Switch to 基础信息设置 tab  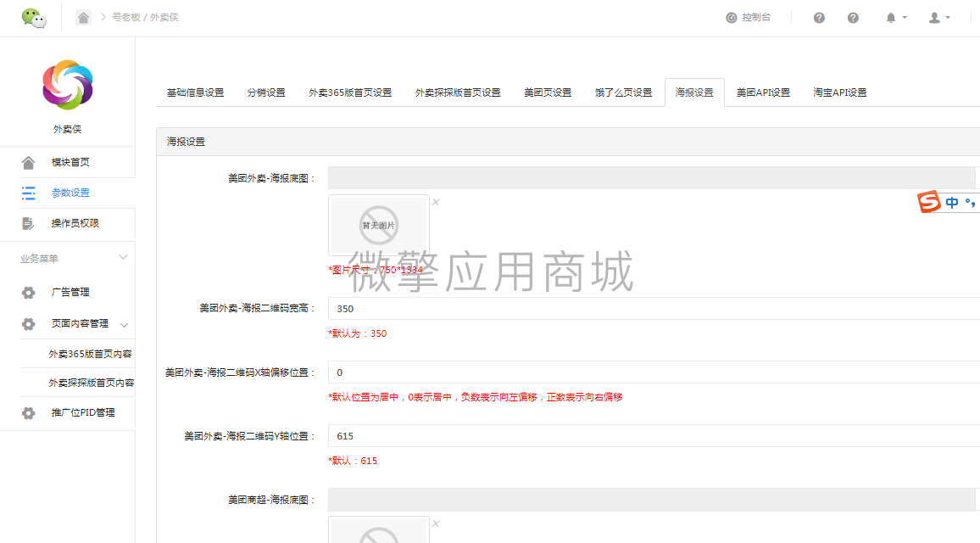195,92
